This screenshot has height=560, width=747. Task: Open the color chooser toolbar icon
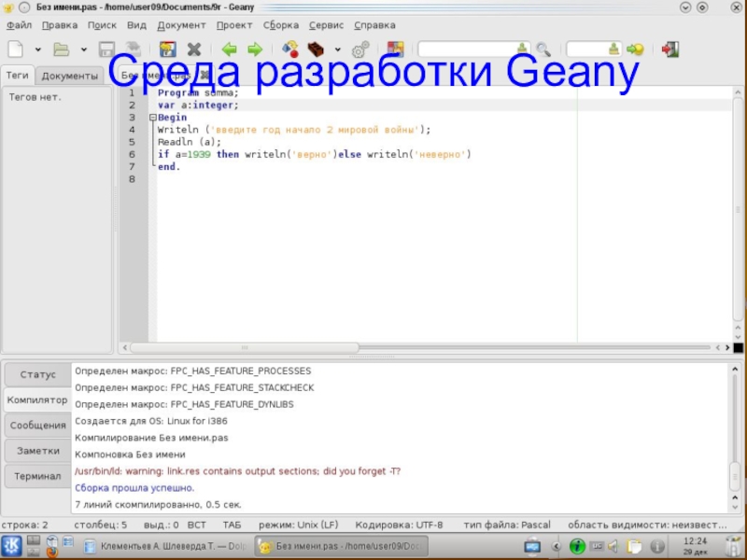click(395, 49)
